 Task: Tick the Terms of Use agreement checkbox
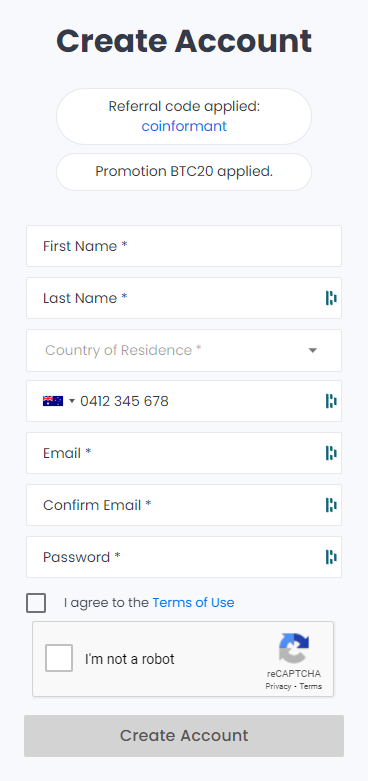click(x=36, y=603)
